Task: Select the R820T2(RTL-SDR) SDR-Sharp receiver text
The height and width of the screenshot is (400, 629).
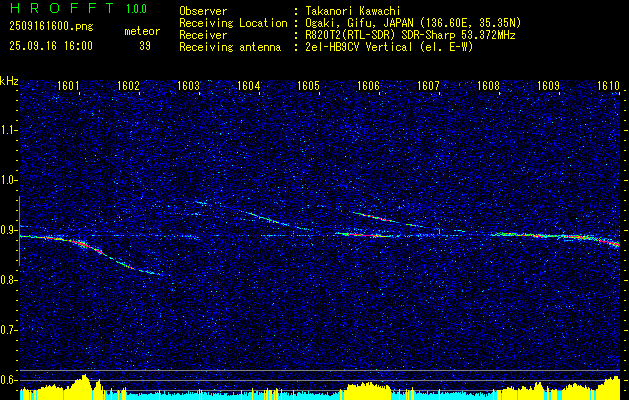Action: point(410,35)
